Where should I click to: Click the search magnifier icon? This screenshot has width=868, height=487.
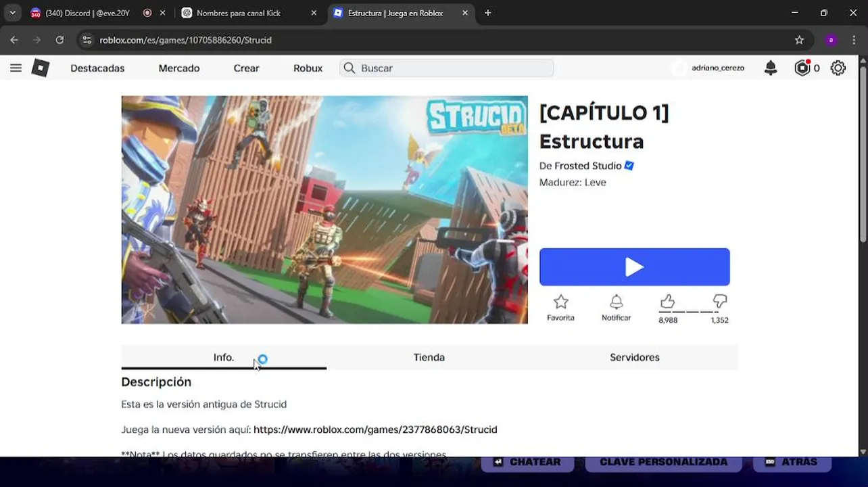(x=349, y=68)
